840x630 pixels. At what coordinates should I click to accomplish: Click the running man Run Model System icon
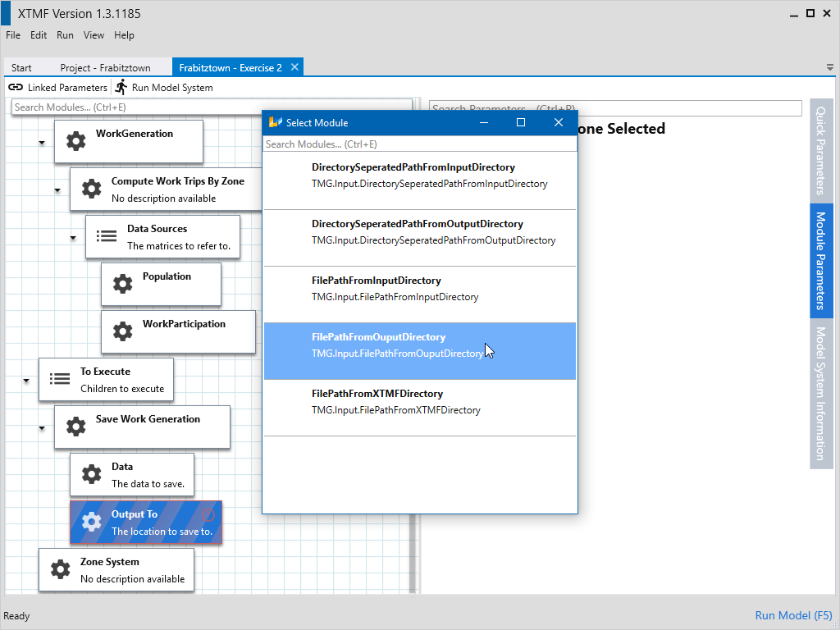point(121,87)
